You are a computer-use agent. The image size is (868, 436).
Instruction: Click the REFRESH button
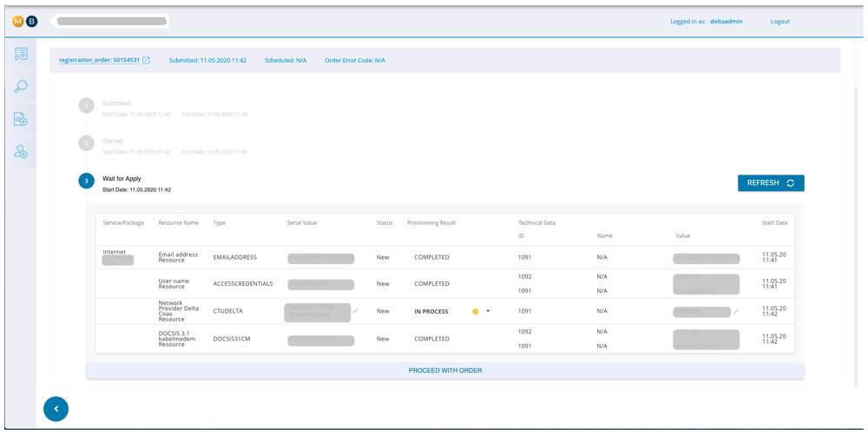(x=771, y=182)
